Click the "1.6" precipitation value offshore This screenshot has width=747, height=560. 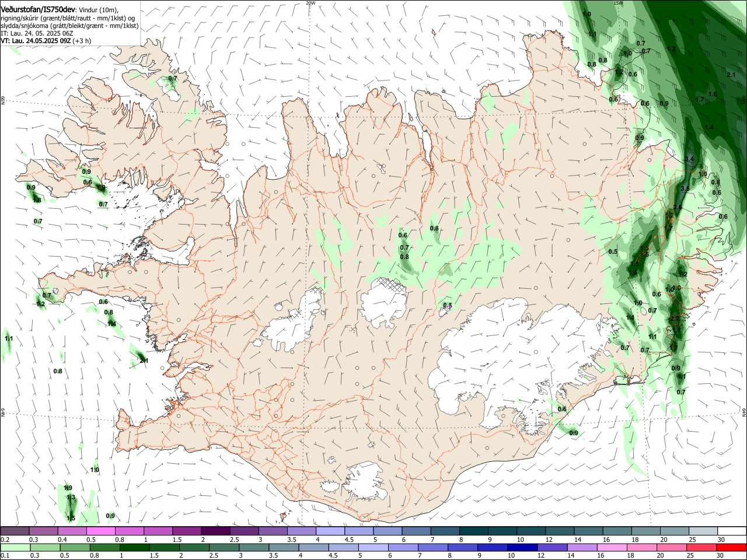click(x=713, y=94)
